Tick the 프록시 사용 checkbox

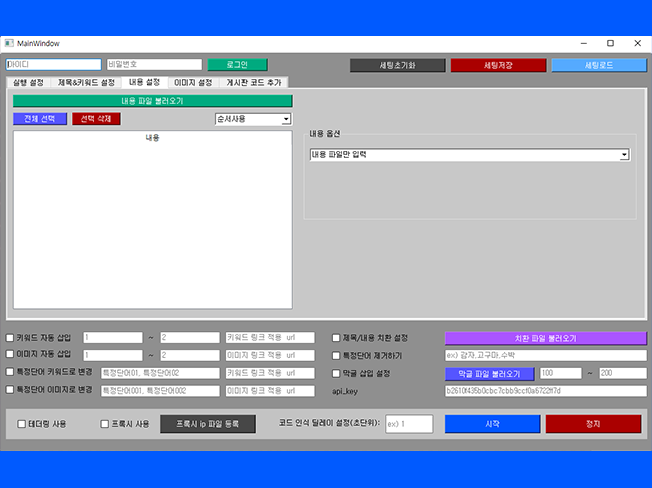pyautogui.click(x=105, y=424)
